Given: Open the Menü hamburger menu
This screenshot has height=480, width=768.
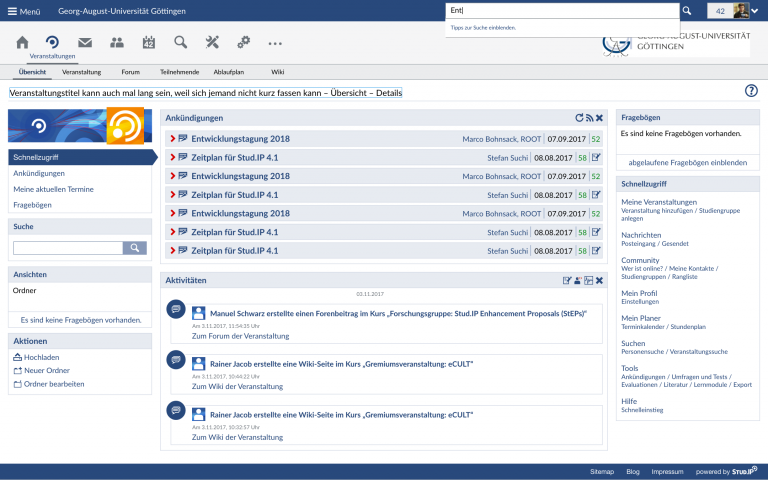Looking at the screenshot, I should pos(24,10).
